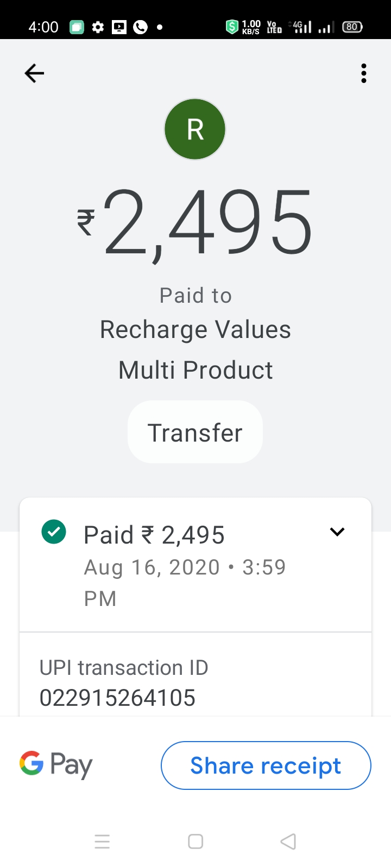
Task: Select the UPI transaction ID number
Action: pos(117,698)
